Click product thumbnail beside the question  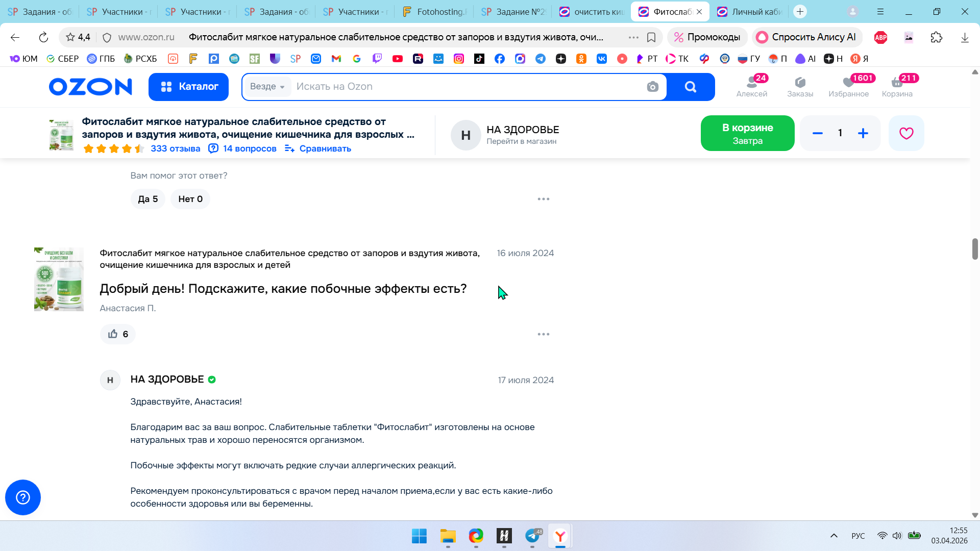pyautogui.click(x=59, y=280)
